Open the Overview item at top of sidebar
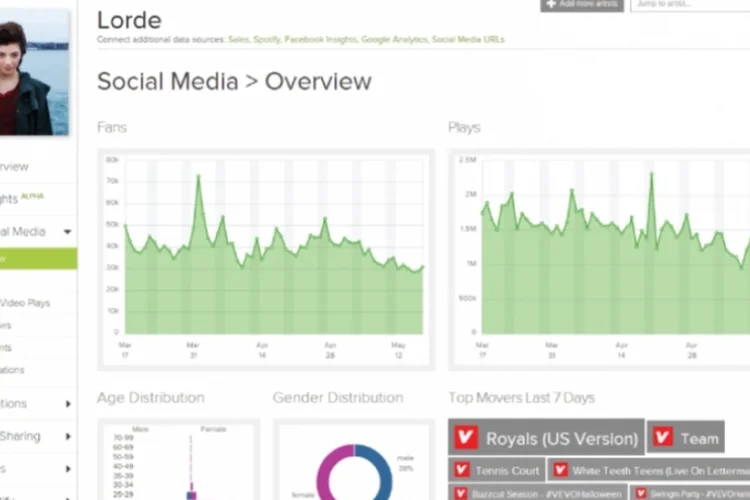Image resolution: width=750 pixels, height=500 pixels. 14,167
